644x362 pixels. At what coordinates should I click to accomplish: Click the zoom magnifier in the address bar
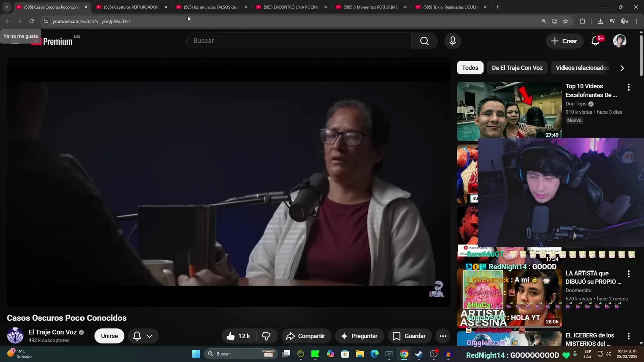coord(544,21)
